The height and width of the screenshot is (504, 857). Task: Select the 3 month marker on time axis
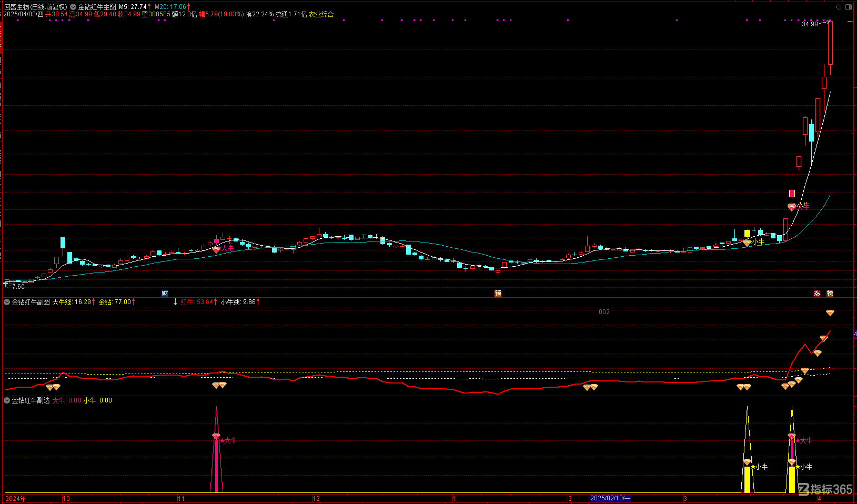tap(685, 498)
